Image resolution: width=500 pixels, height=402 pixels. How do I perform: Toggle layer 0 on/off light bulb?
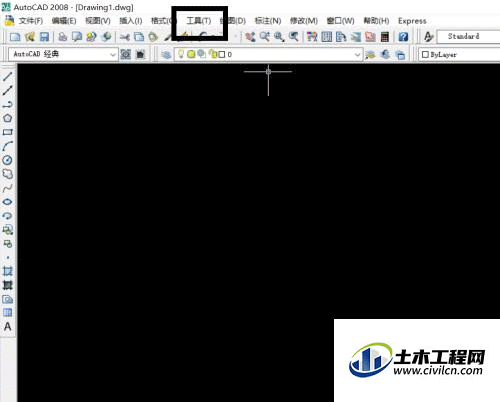coord(181,54)
